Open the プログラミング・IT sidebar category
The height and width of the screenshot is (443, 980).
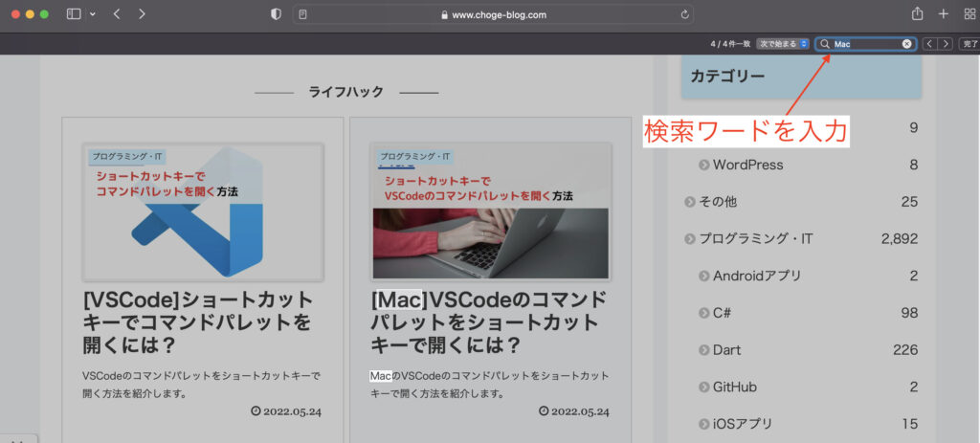(x=756, y=238)
